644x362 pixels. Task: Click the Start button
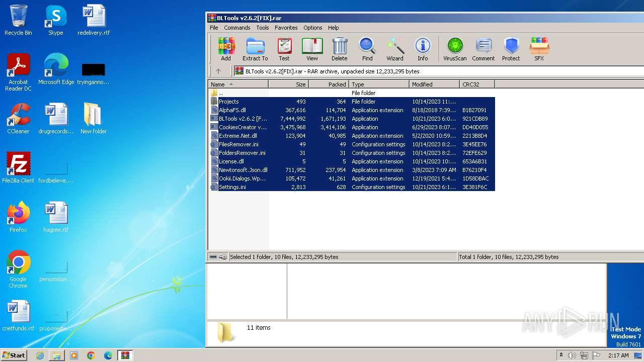pos(14,355)
